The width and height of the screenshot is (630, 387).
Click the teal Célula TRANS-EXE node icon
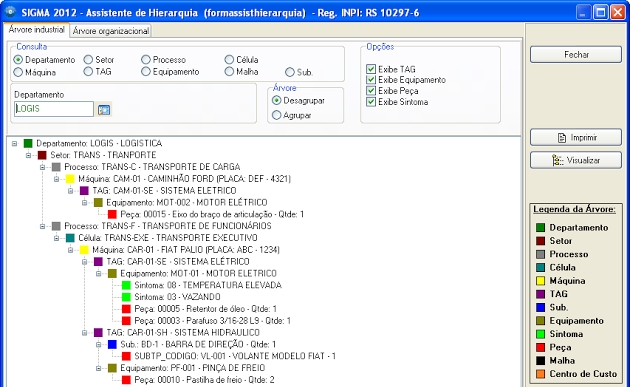point(70,238)
